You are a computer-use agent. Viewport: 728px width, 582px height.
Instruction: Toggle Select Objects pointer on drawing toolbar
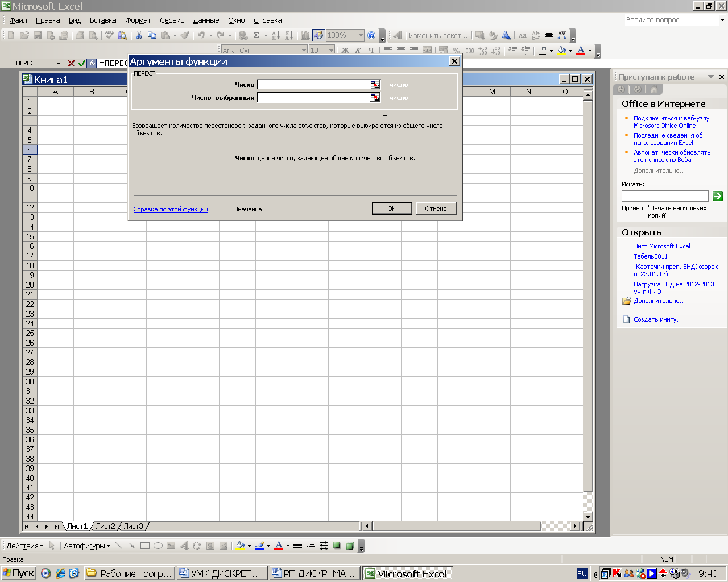point(52,546)
